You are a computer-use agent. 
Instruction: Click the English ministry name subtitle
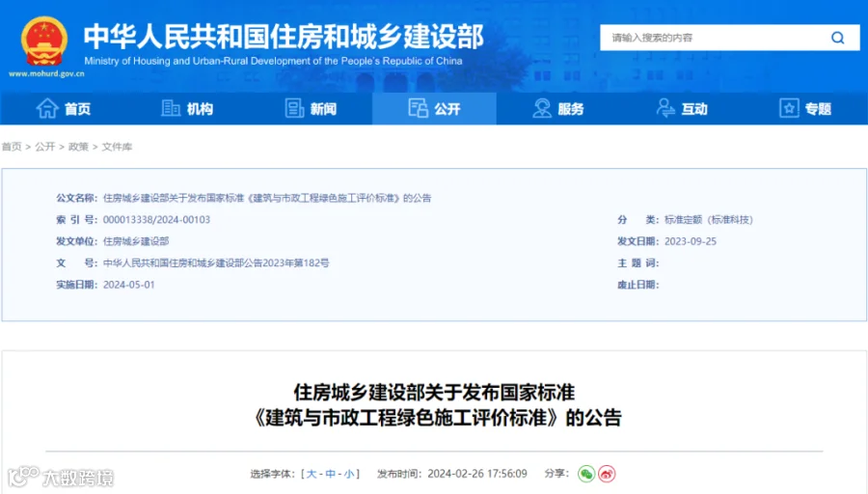273,61
